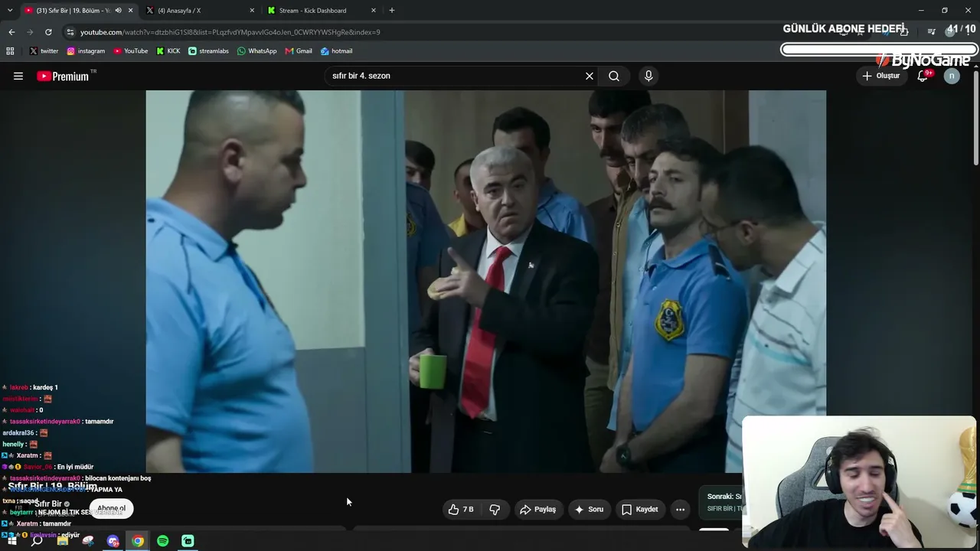Image resolution: width=980 pixels, height=551 pixels.
Task: Click the video player frame
Action: (x=485, y=281)
